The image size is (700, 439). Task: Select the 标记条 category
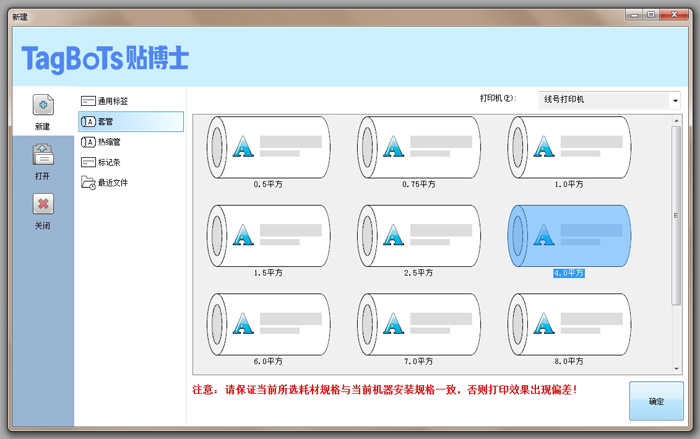pyautogui.click(x=131, y=162)
